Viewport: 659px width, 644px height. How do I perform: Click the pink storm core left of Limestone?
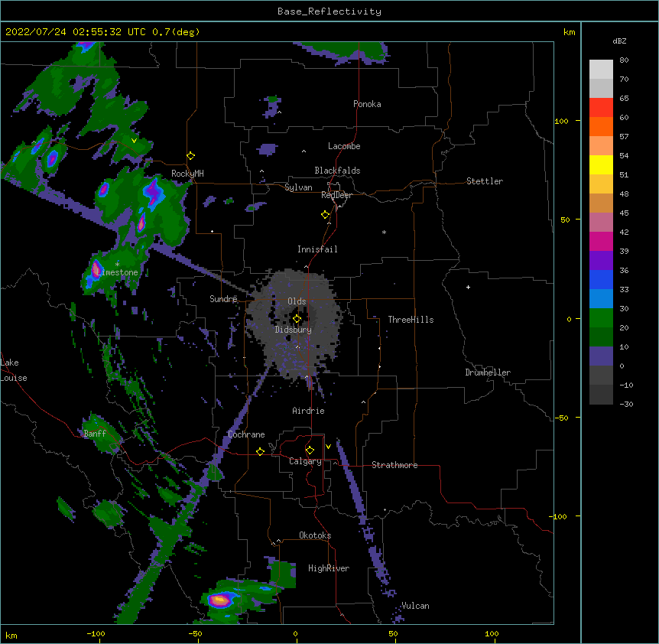point(96,268)
